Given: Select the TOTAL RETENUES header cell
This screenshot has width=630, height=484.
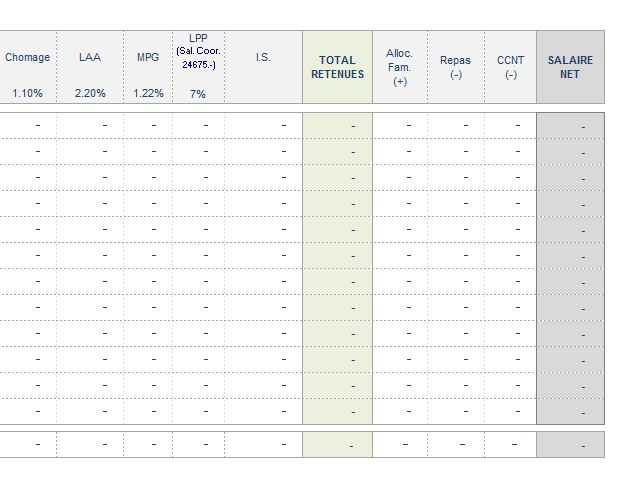Looking at the screenshot, I should (x=337, y=67).
